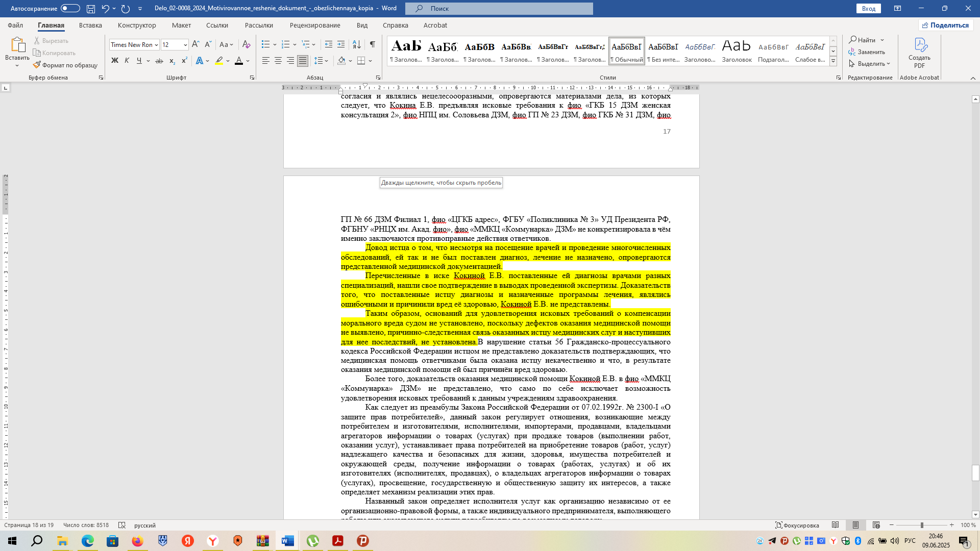Screen dimensions: 980x551
Task: Open the font size dropdown showing 12
Action: pyautogui.click(x=185, y=45)
